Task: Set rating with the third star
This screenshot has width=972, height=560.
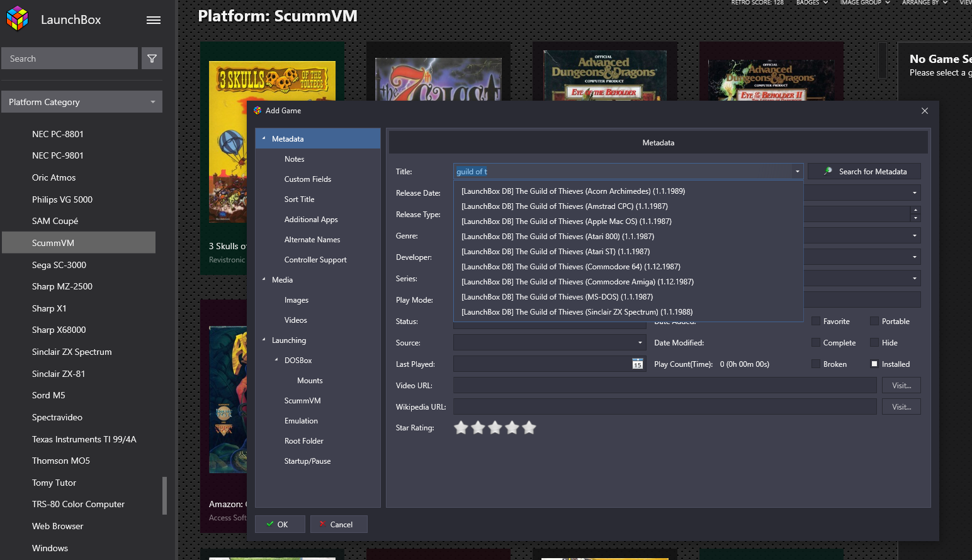Action: [x=495, y=428]
